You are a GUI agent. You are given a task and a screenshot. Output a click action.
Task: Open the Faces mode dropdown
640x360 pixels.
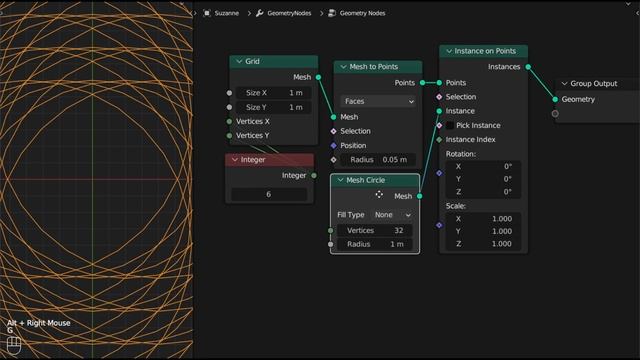pyautogui.click(x=378, y=101)
